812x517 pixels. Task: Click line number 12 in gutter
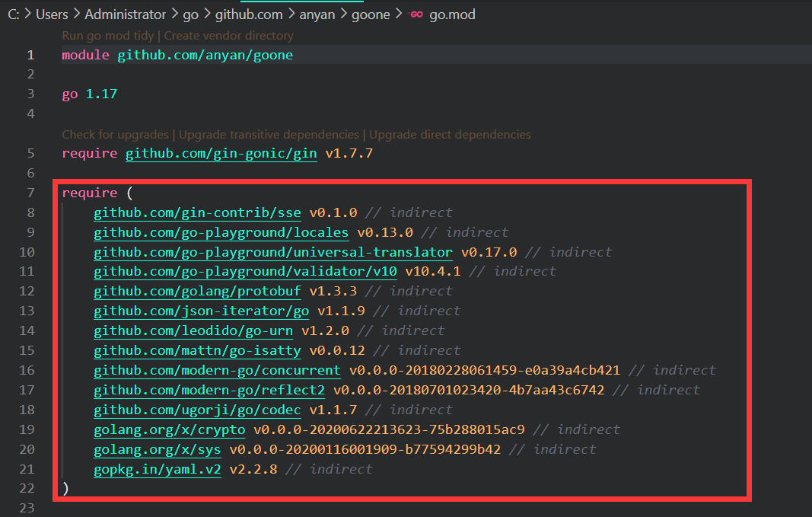tap(27, 291)
